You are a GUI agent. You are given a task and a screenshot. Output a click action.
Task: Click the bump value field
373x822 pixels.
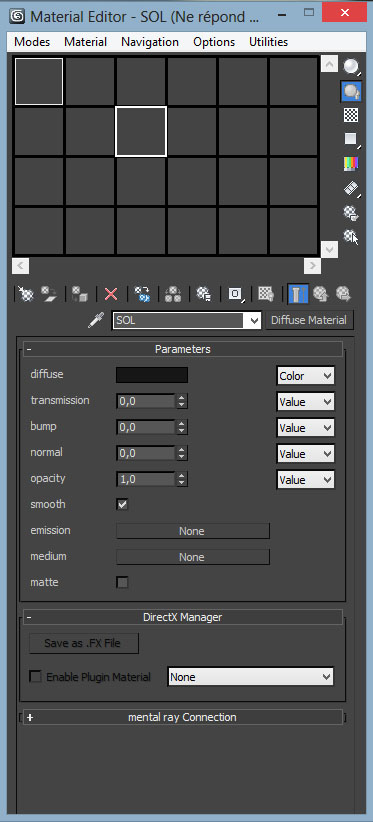pos(146,427)
